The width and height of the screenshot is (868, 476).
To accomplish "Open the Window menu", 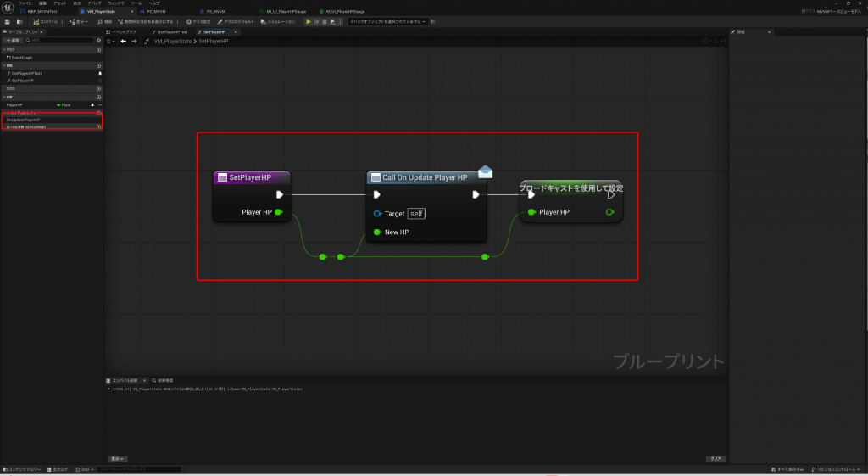I will tap(115, 3).
